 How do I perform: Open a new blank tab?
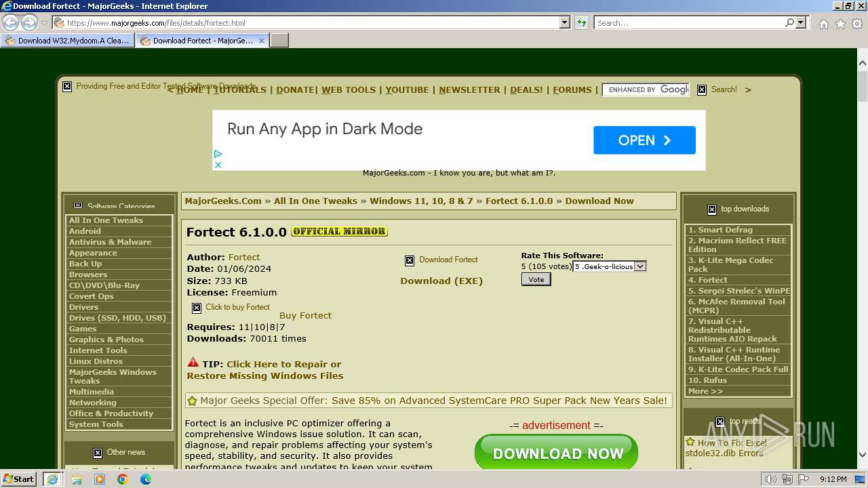pyautogui.click(x=279, y=41)
